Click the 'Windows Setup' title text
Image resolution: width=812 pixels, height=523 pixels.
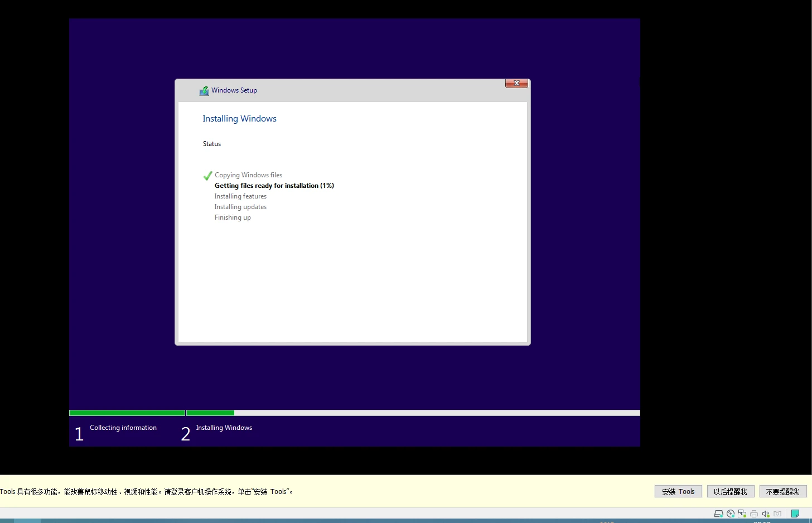(x=234, y=90)
